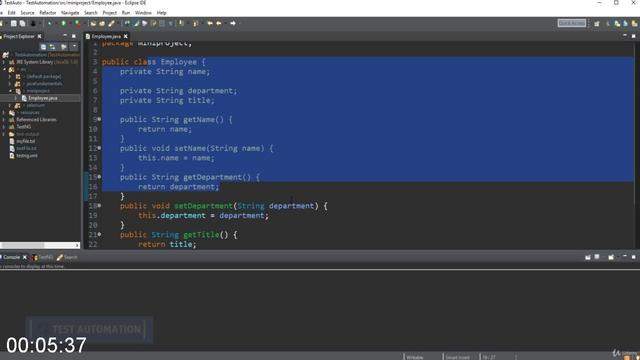Maximize the editor area
The image size is (640, 360).
[633, 36]
